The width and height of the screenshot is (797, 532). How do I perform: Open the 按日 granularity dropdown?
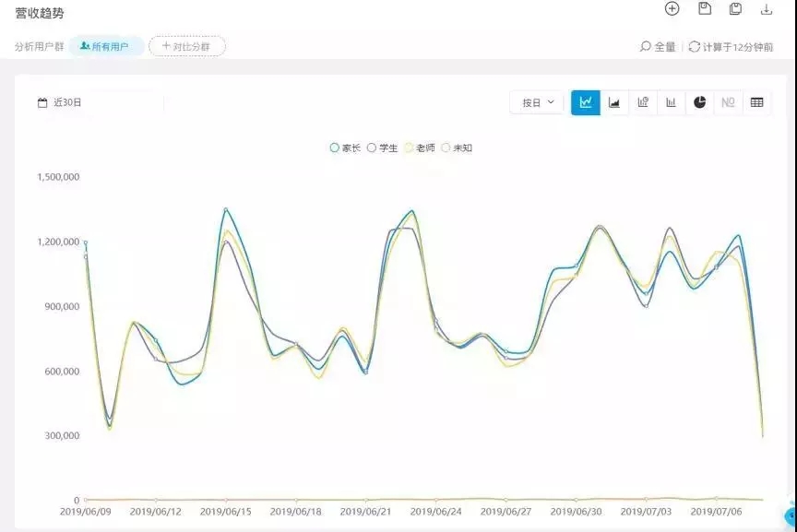pyautogui.click(x=537, y=102)
